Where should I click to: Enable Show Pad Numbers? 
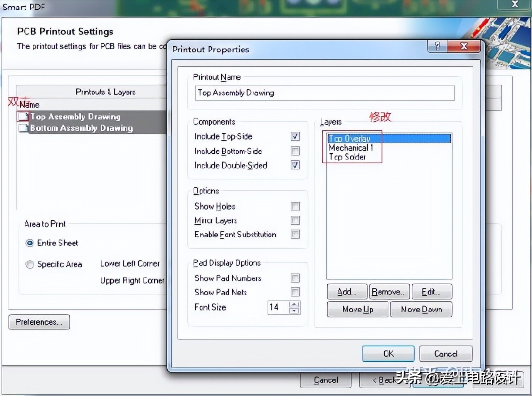click(295, 278)
